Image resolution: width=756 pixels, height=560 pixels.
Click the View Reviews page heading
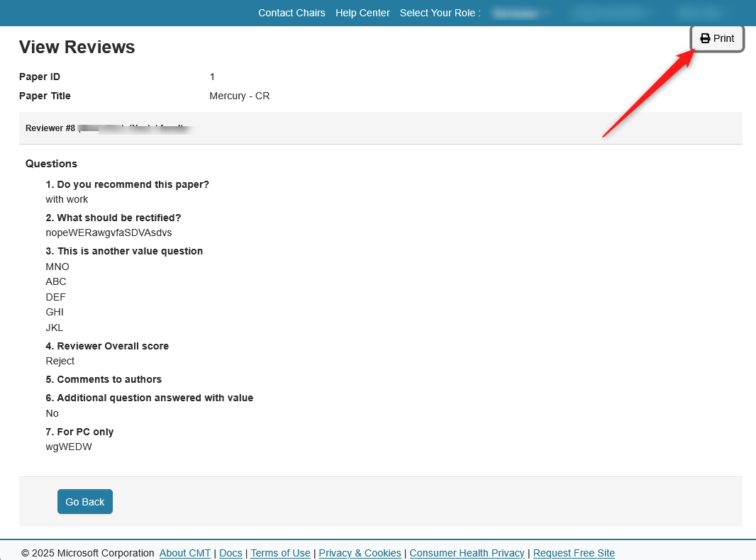77,47
